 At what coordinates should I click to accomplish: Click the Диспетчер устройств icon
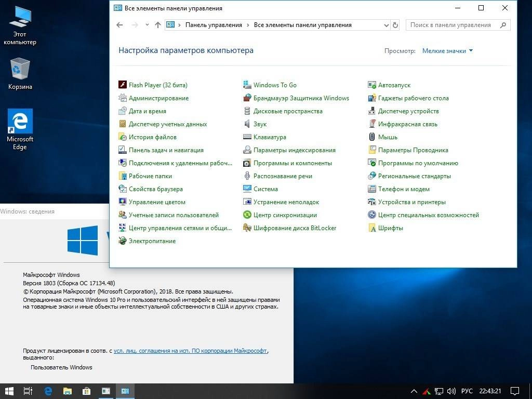(x=372, y=111)
